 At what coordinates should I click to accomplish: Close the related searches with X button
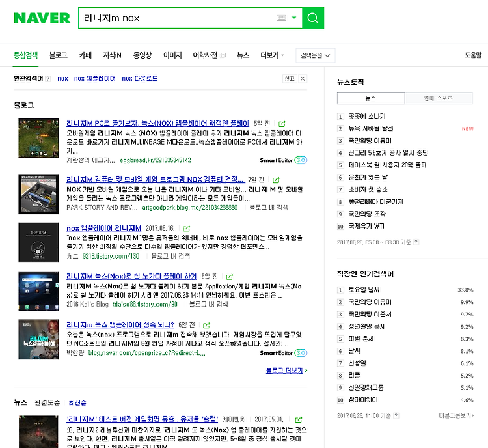[303, 79]
